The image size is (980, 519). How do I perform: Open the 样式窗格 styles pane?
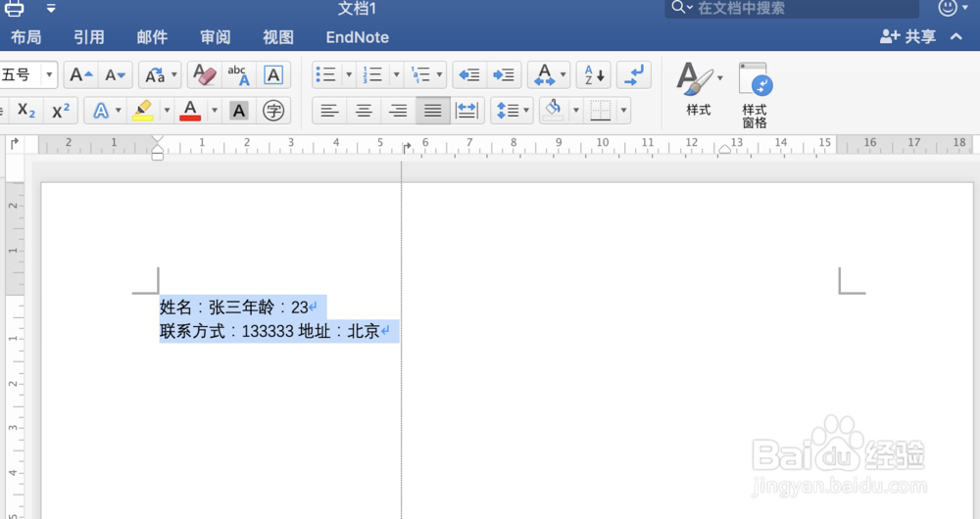pyautogui.click(x=755, y=95)
